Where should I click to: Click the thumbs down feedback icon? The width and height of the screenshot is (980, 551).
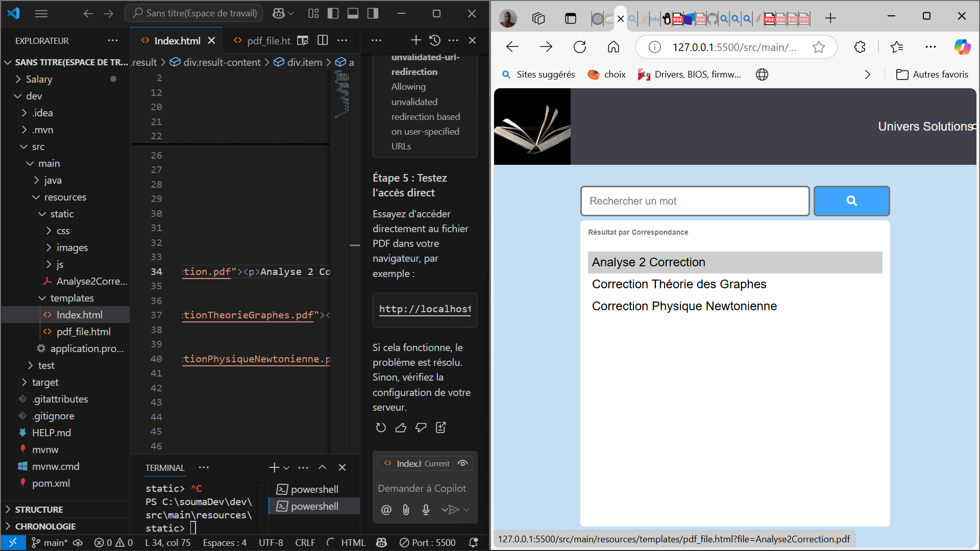point(421,428)
